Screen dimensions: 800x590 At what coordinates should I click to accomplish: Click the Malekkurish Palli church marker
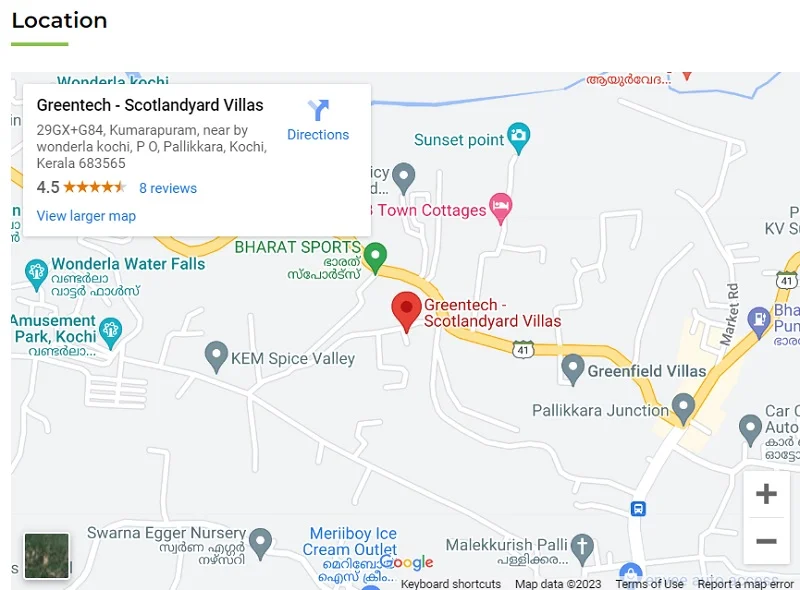(x=582, y=549)
